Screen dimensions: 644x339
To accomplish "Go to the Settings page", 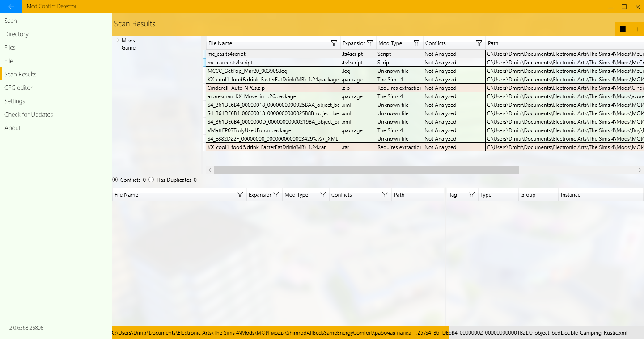I will pos(15,101).
